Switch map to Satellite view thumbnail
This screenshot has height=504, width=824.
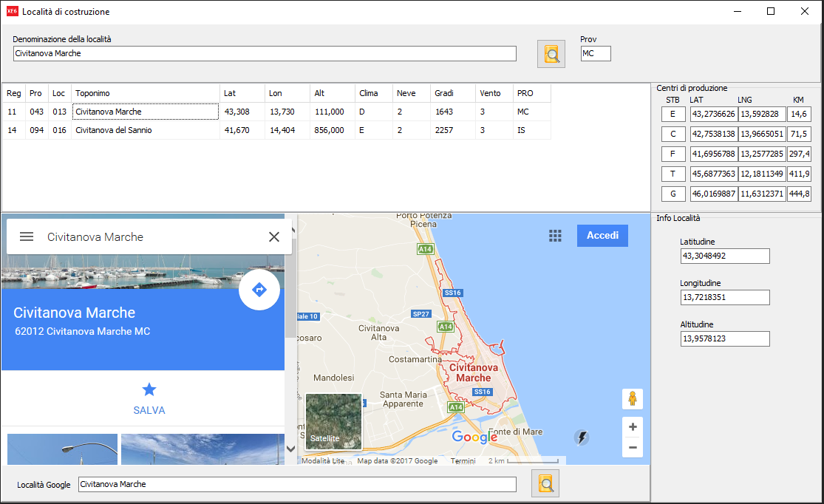pos(333,421)
